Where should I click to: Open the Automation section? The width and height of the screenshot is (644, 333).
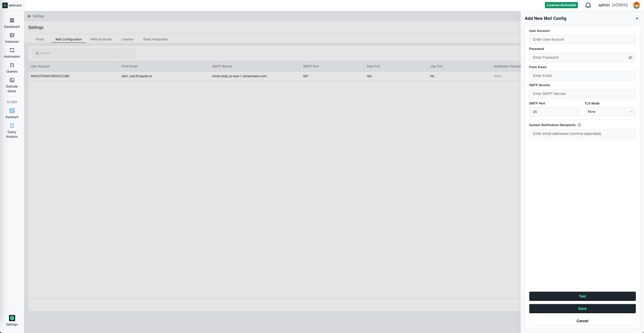point(12,52)
